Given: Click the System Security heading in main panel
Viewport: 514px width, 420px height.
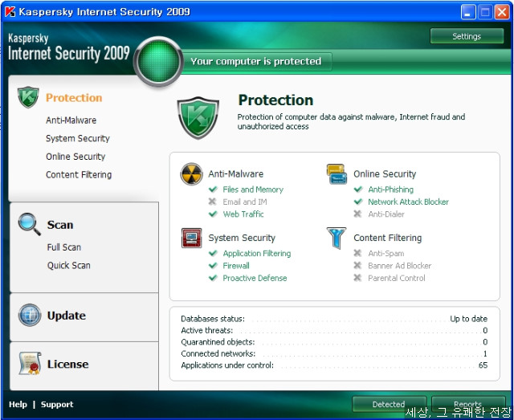Looking at the screenshot, I should pos(242,238).
